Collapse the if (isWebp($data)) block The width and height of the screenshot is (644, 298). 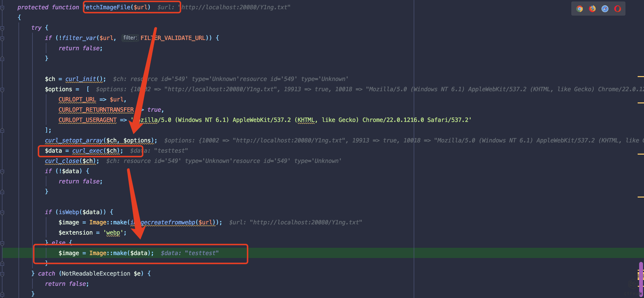[x=2, y=212]
